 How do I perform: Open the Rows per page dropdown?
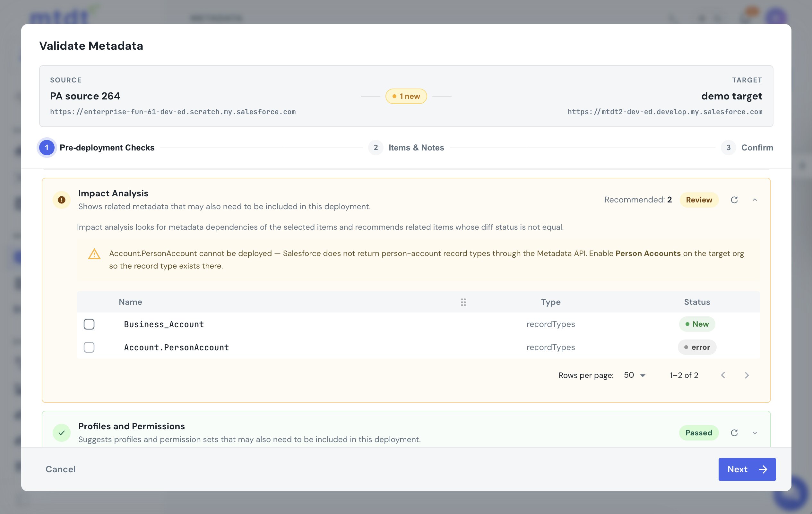(634, 375)
